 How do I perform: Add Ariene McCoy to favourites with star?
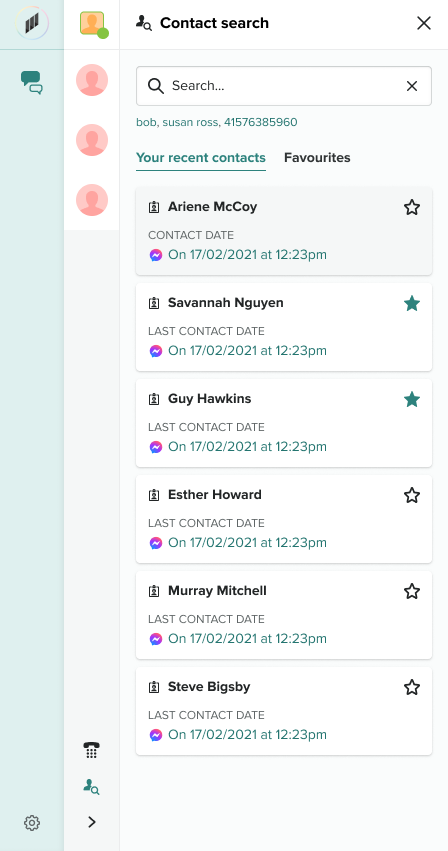click(412, 207)
